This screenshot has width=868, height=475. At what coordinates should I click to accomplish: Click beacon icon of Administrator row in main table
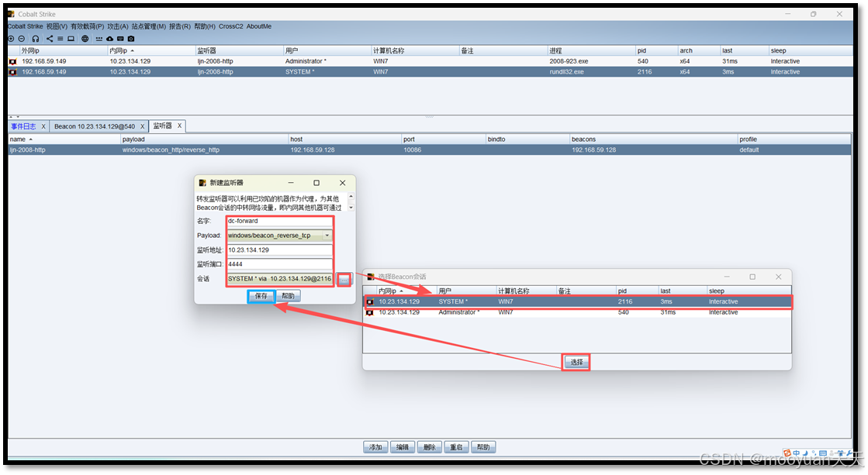pos(12,61)
